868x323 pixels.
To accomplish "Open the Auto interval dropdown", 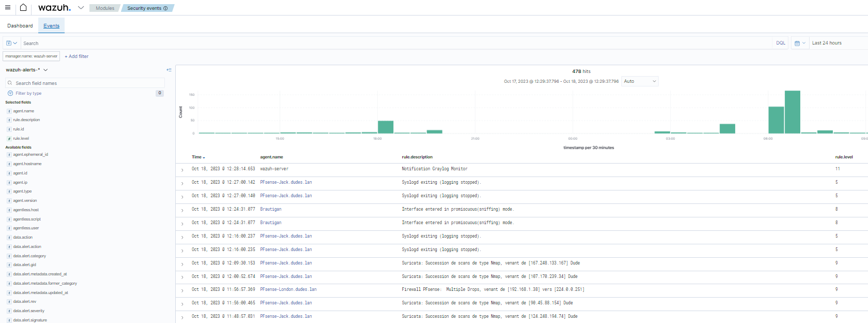I will pos(639,81).
